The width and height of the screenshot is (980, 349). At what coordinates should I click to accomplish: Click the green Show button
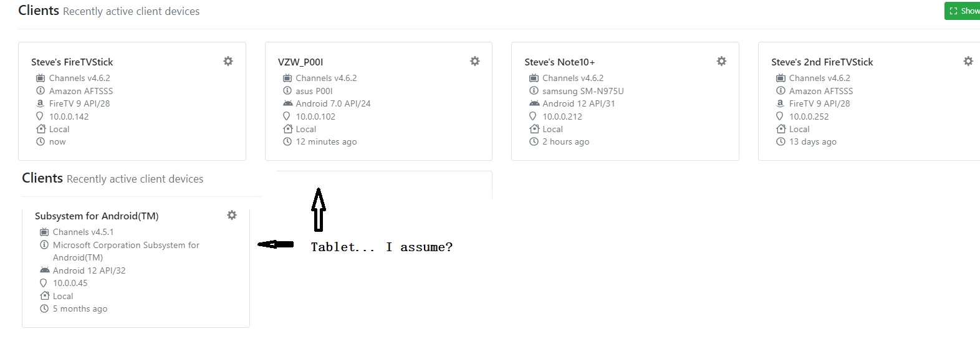[963, 11]
